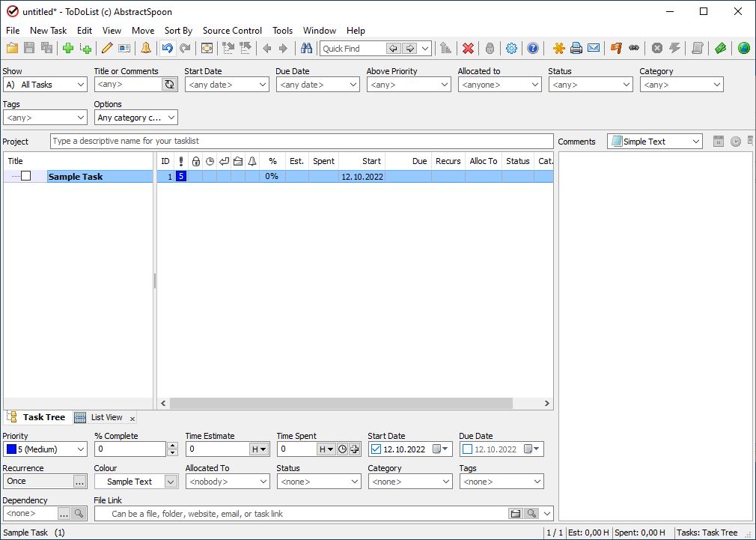The height and width of the screenshot is (540, 756).
Task: Open the Status filter dropdown at top
Action: pyautogui.click(x=591, y=85)
